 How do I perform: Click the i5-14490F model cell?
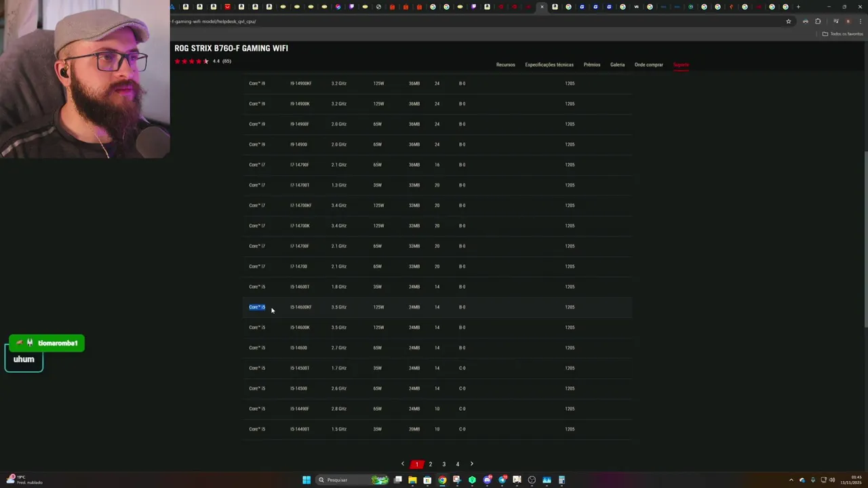point(300,409)
